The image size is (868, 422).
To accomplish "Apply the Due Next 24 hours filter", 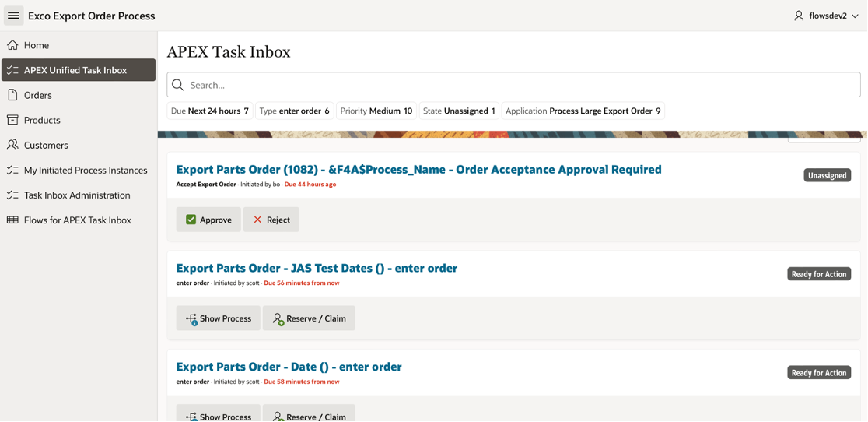I will click(210, 111).
